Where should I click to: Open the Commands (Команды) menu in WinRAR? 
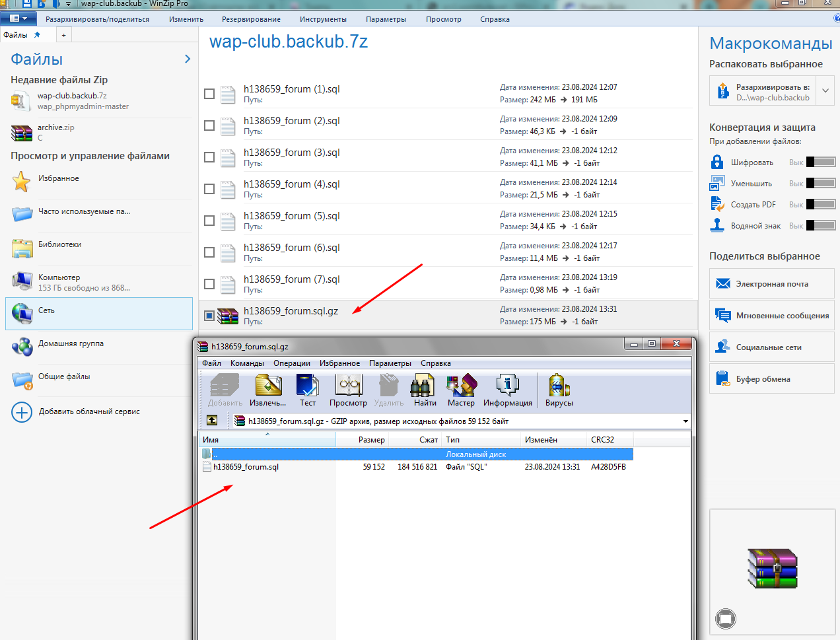tap(247, 363)
